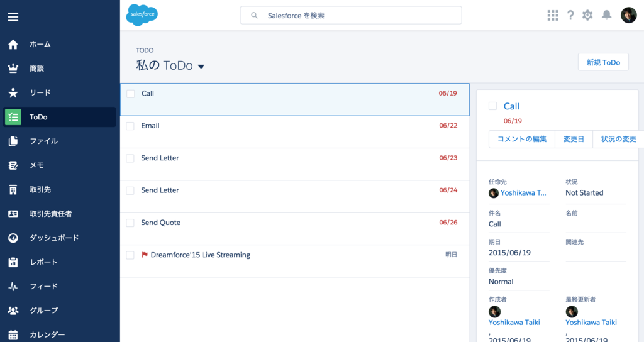Click the 作成者 avatar thumbnail

[x=494, y=312]
